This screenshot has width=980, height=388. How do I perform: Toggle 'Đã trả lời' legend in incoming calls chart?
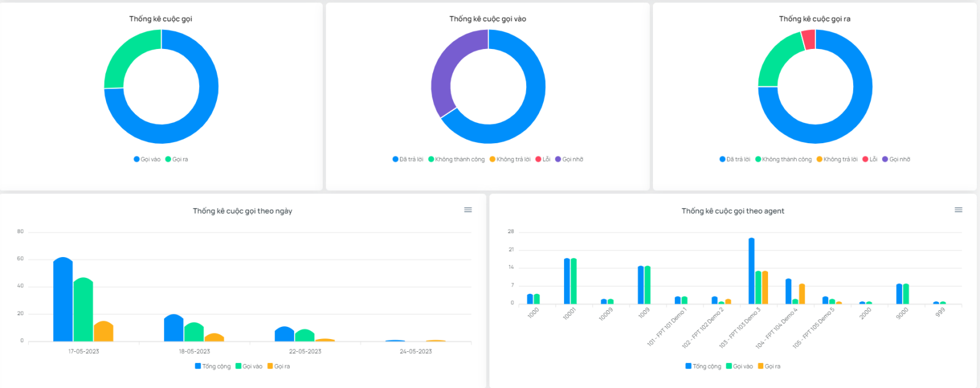408,159
